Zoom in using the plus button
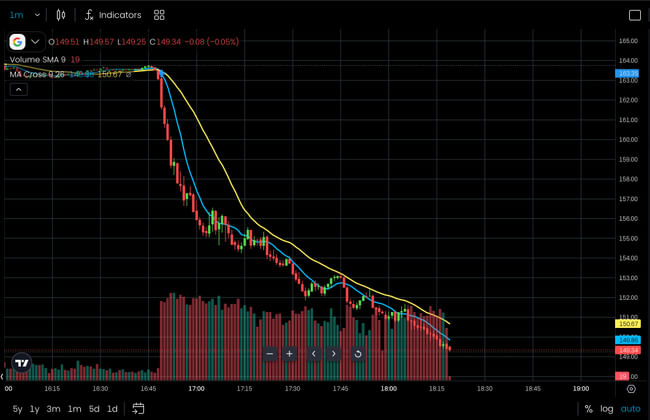 tap(289, 353)
